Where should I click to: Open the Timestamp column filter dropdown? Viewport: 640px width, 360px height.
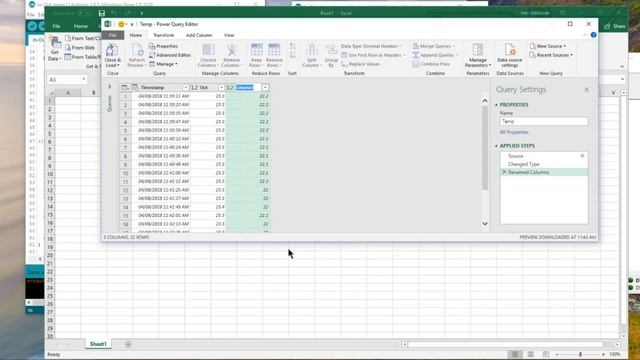pos(185,88)
